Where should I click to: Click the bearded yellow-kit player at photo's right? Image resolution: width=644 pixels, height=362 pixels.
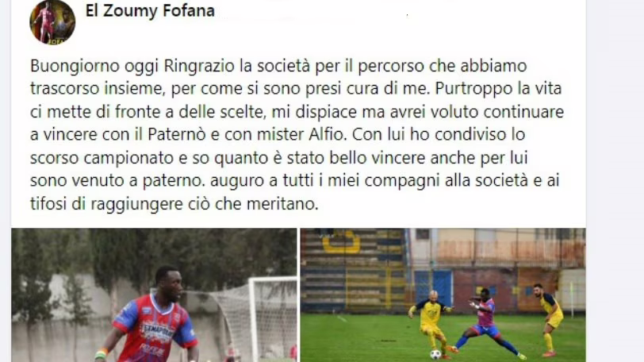point(548,319)
